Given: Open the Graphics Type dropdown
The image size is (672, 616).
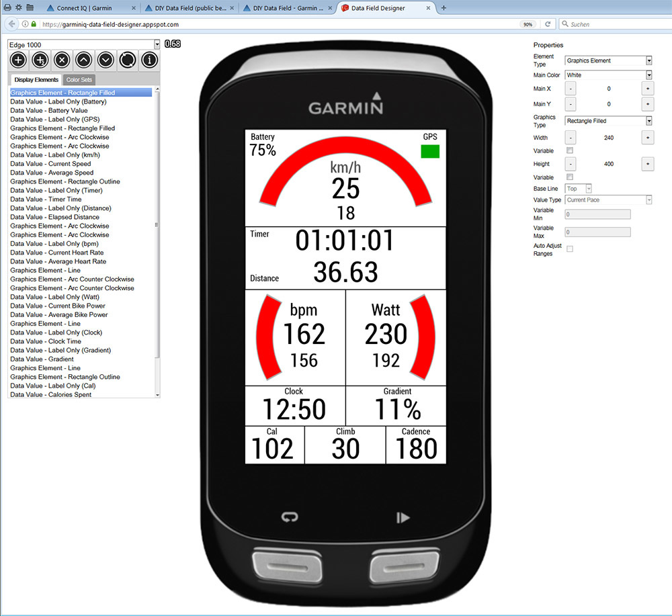Looking at the screenshot, I should pyautogui.click(x=649, y=121).
